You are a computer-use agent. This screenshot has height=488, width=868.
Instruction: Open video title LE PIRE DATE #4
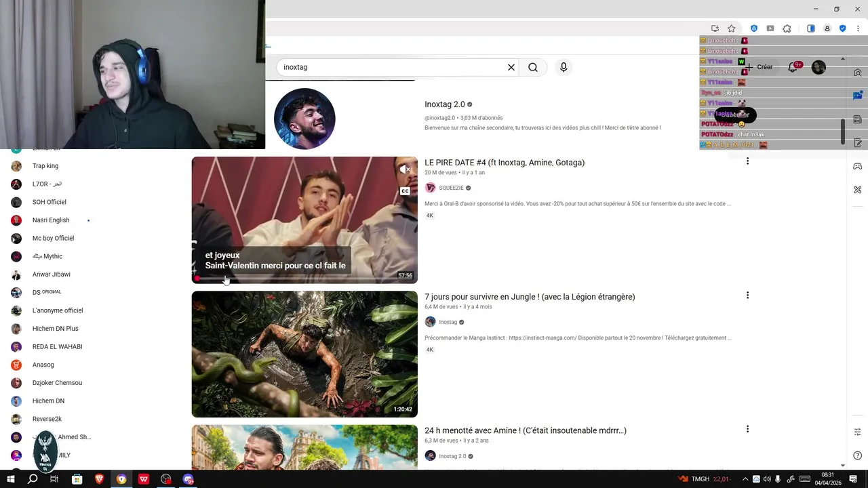tap(505, 163)
